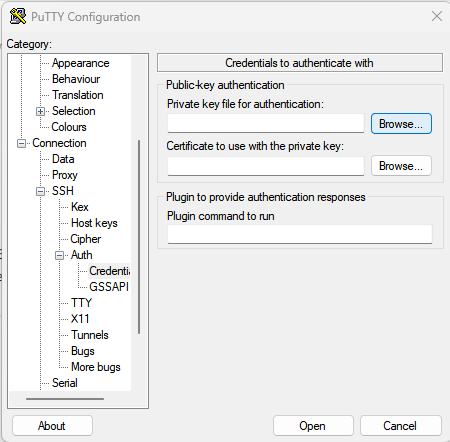
Task: Open the Bugs settings
Action: (83, 351)
